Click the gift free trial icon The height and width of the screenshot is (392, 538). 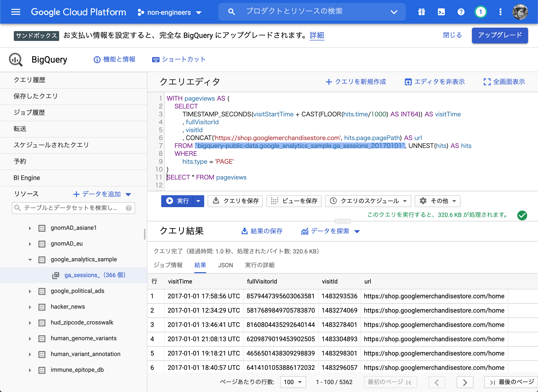pyautogui.click(x=422, y=12)
